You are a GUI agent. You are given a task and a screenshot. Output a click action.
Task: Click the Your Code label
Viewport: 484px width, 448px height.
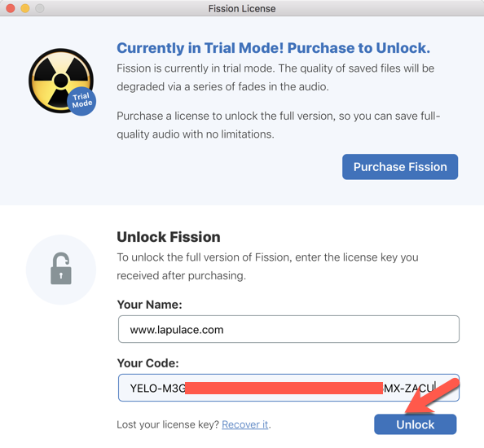coord(148,363)
